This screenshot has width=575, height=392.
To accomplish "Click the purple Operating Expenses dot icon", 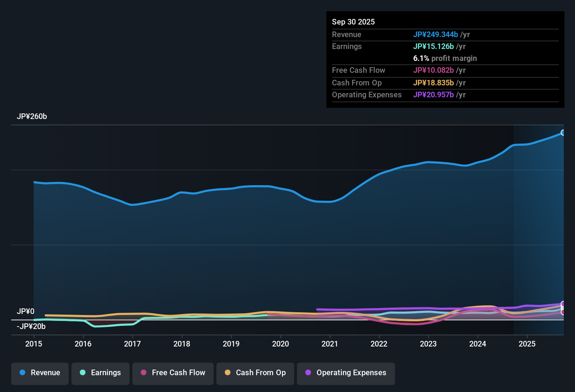I will pos(308,373).
